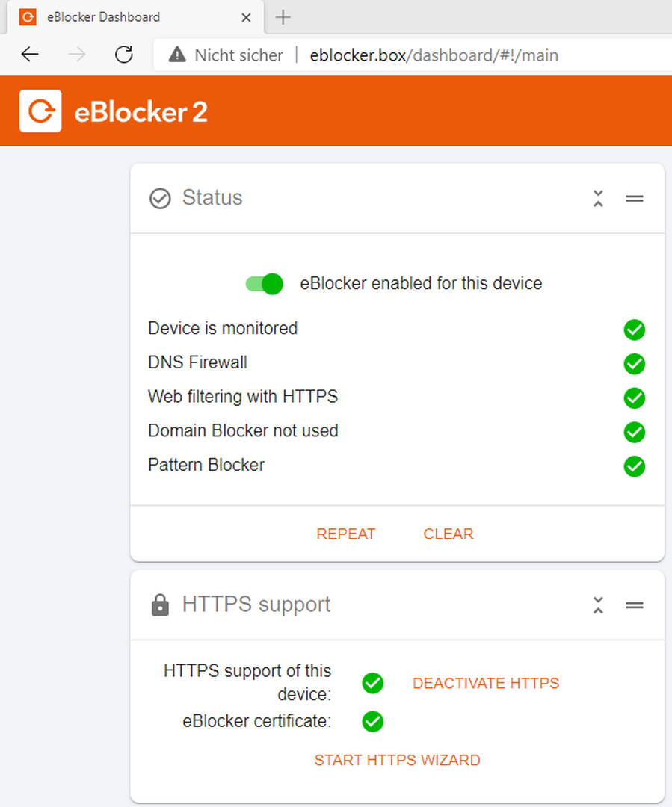Image resolution: width=672 pixels, height=807 pixels.
Task: Click the Status card drag handle icon
Action: [x=635, y=198]
